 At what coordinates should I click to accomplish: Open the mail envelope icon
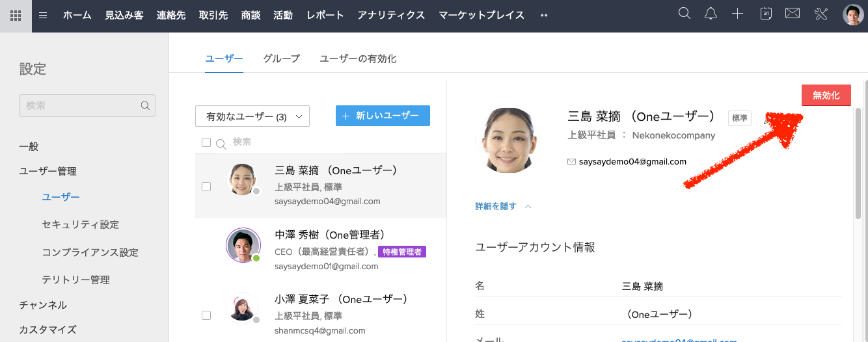pos(792,14)
